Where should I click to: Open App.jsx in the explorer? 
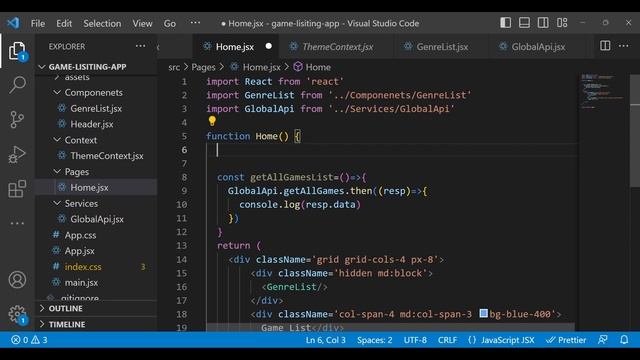[x=80, y=251]
